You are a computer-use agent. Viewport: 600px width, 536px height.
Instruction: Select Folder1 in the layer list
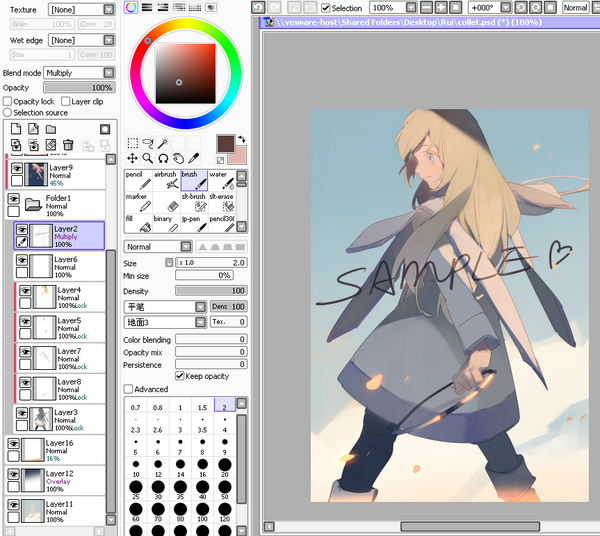(x=55, y=205)
